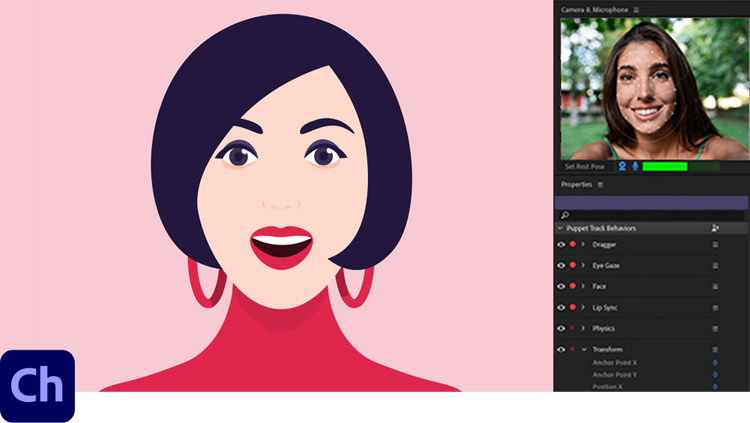Screen dimensions: 750x423
Task: Click the Anchor Point X parameter label
Action: tap(615, 363)
